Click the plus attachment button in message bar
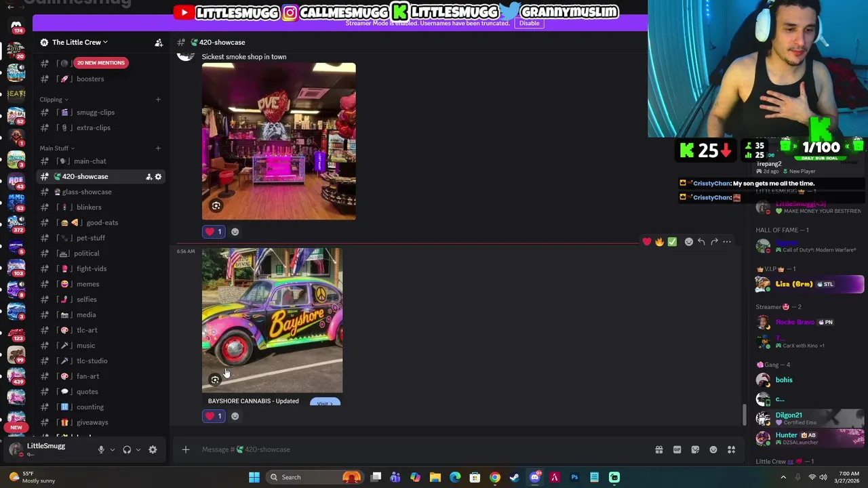Screen dimensions: 868x488 [x=186, y=449]
